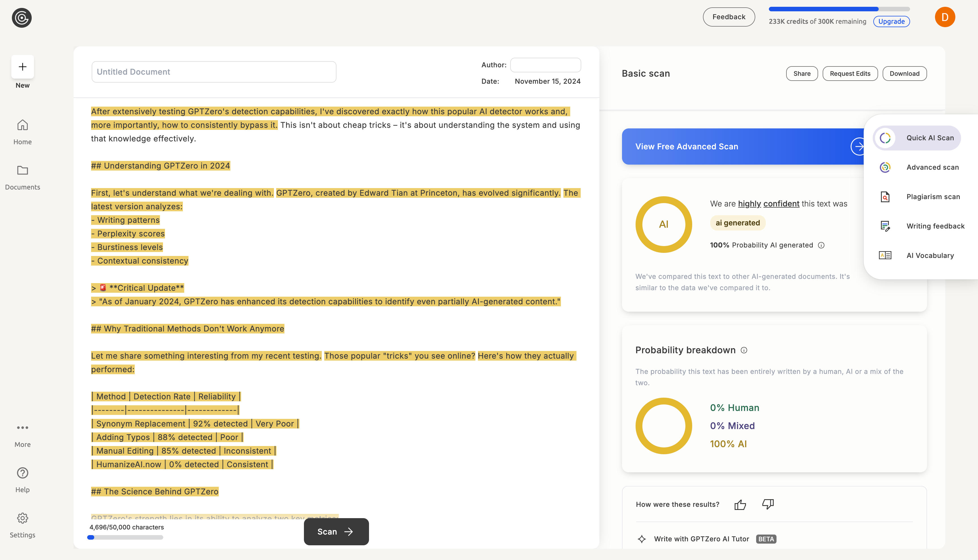Create a new document with plus icon
Viewport: 978px width, 560px height.
point(22,66)
